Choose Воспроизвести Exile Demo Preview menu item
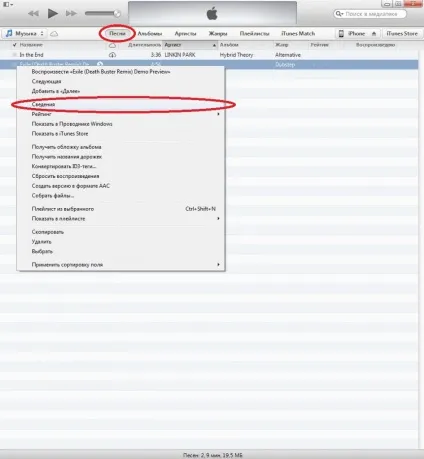Screen dimensions: 424x459 click(121, 72)
